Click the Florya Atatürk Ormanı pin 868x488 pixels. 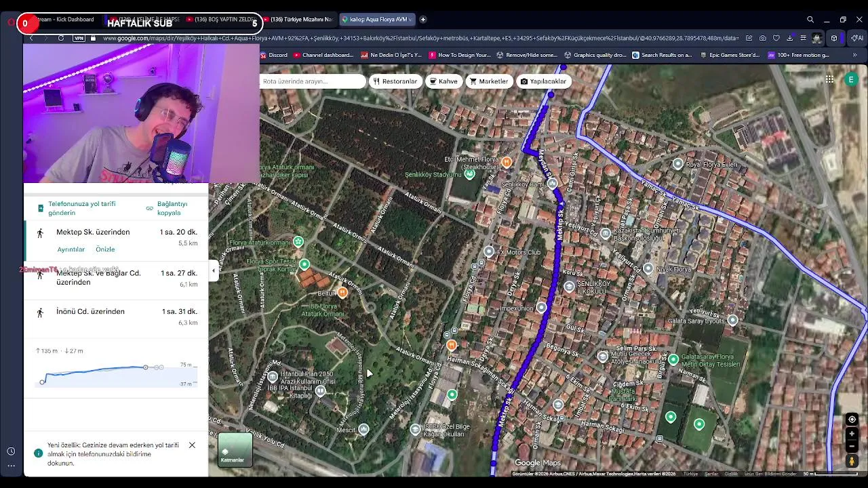pyautogui.click(x=298, y=241)
